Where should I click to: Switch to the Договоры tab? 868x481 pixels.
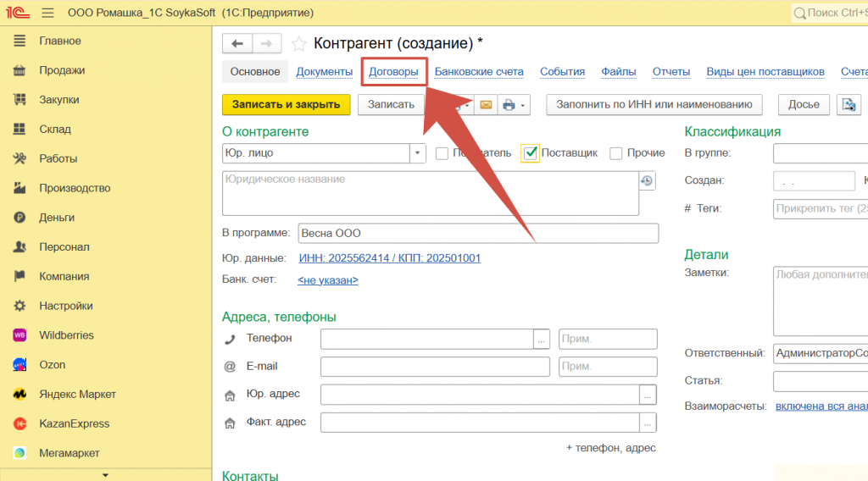click(x=393, y=72)
